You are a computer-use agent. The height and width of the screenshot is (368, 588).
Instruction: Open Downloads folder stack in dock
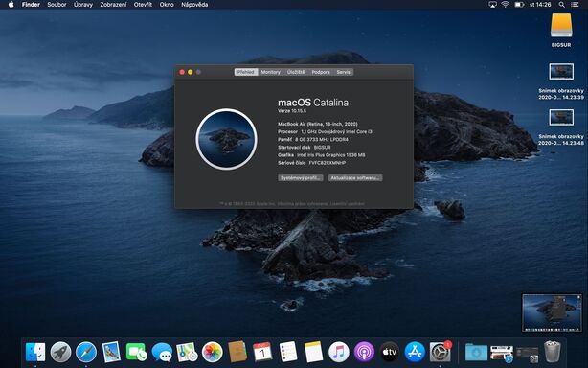[476, 353]
